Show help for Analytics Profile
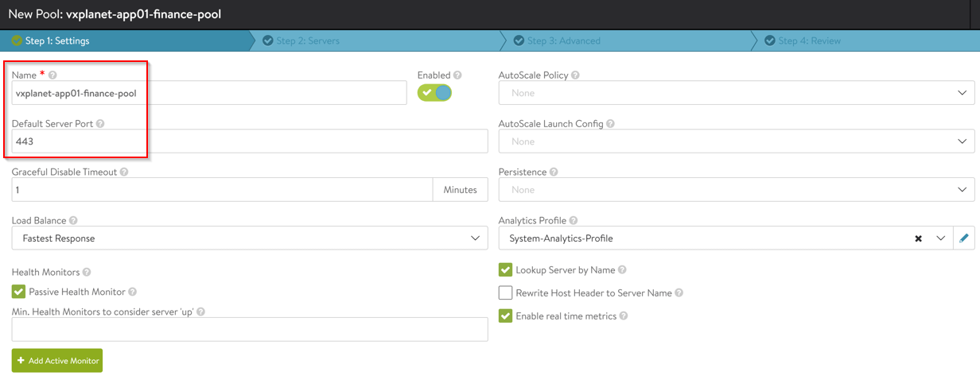Screen dimensions: 980x391 pyautogui.click(x=574, y=221)
